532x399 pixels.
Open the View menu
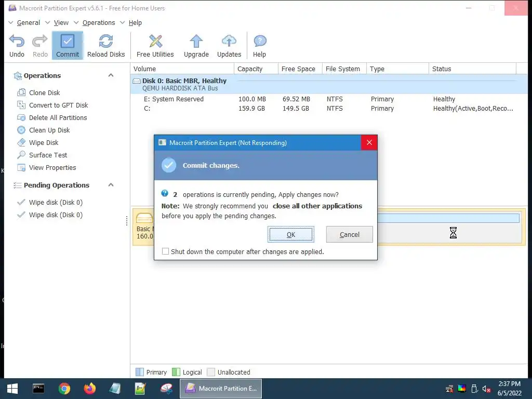point(61,23)
